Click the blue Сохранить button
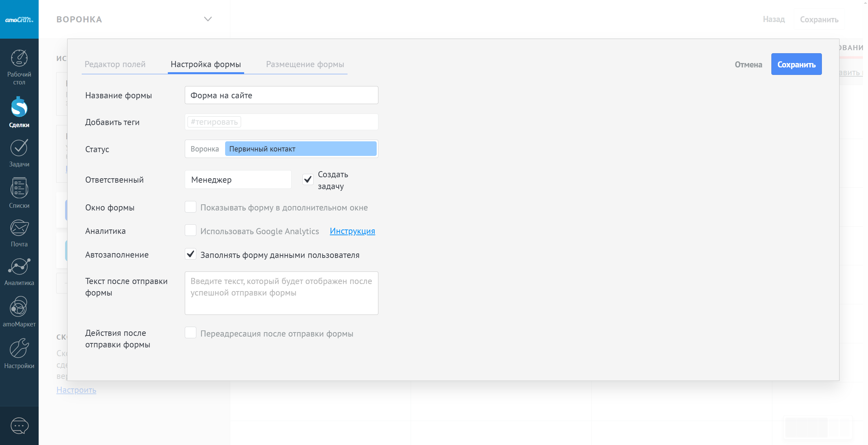 point(796,64)
